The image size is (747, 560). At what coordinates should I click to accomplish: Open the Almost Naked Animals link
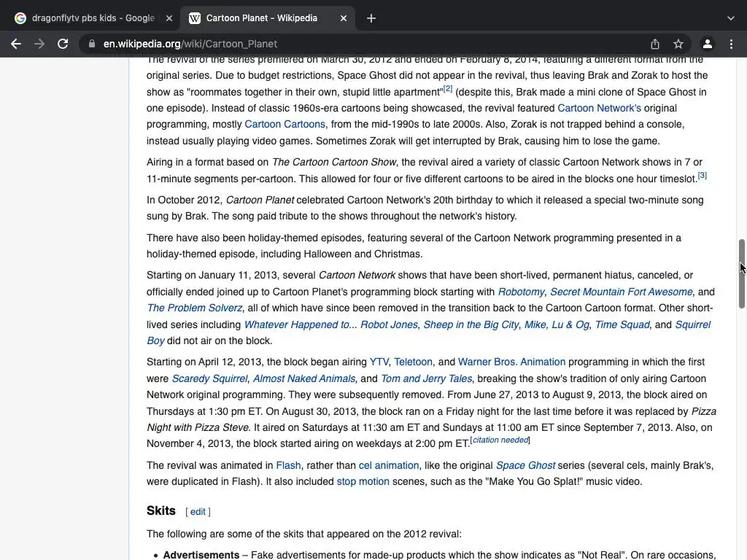coord(304,378)
